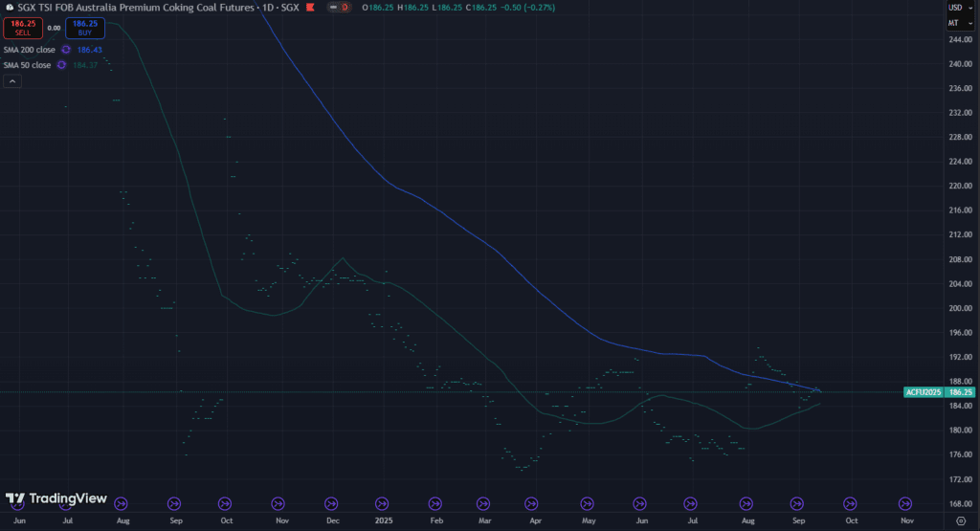Select the SMA 200 close indicator label
Screen dimensions: 980x531
30,50
